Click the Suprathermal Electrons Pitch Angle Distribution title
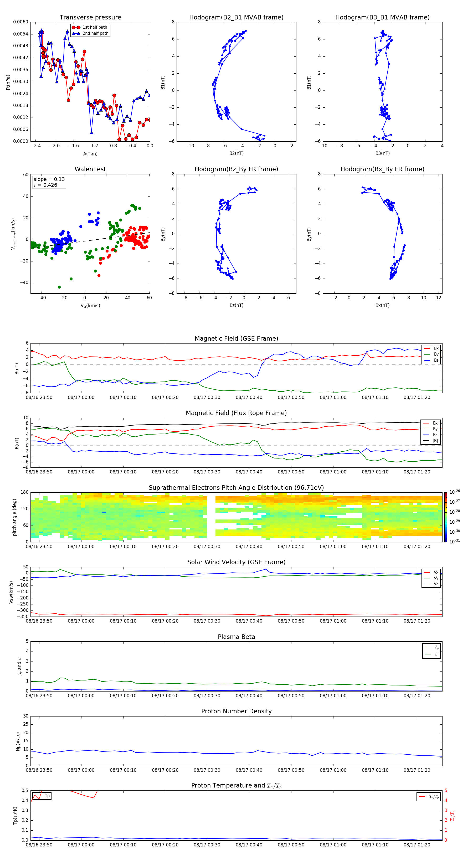Viewport: 473px width, 868px height. tap(236, 488)
